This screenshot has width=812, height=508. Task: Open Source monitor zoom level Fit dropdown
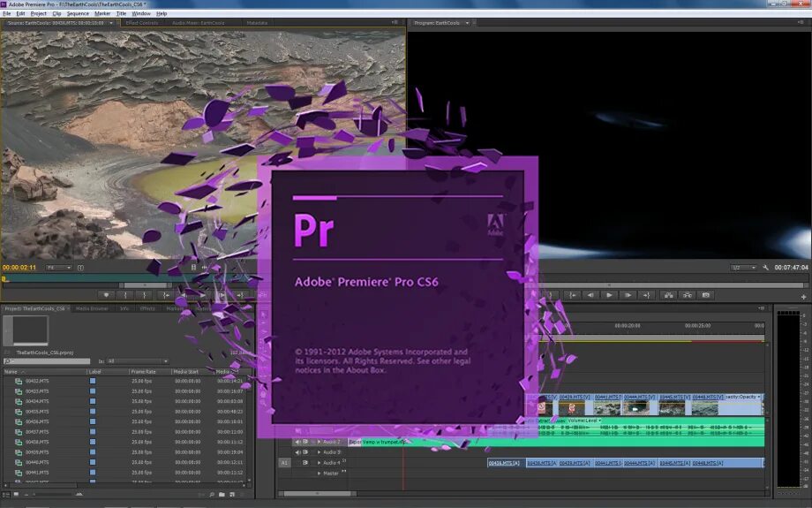tap(58, 268)
